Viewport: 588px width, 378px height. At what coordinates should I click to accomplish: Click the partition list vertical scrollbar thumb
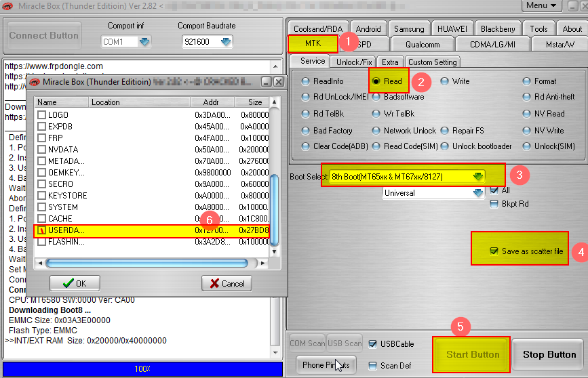pyautogui.click(x=274, y=209)
